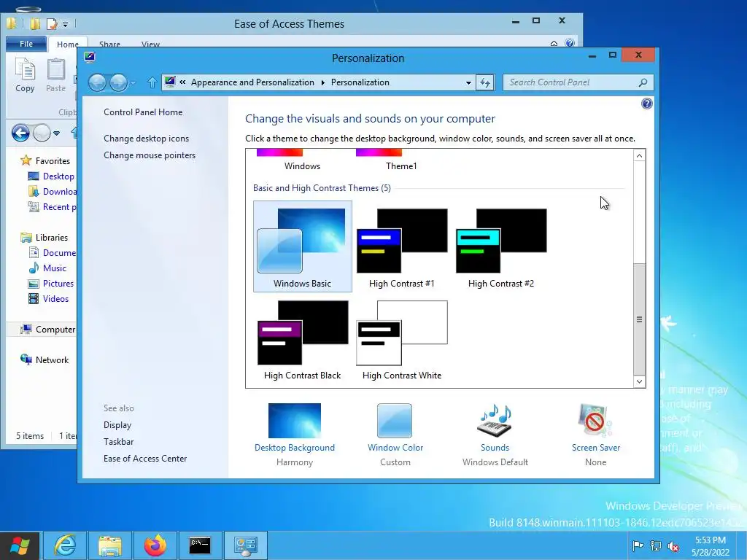Open Action Center flag tray icon
Image resolution: width=747 pixels, height=560 pixels.
638,546
